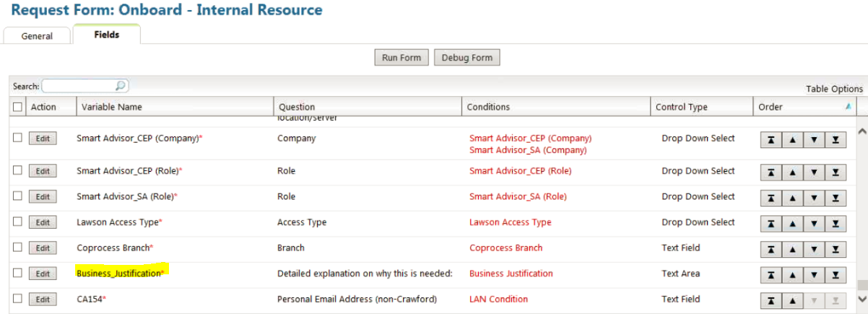Select the Fields tab
Screen dimensions: 868x314
coord(107,35)
